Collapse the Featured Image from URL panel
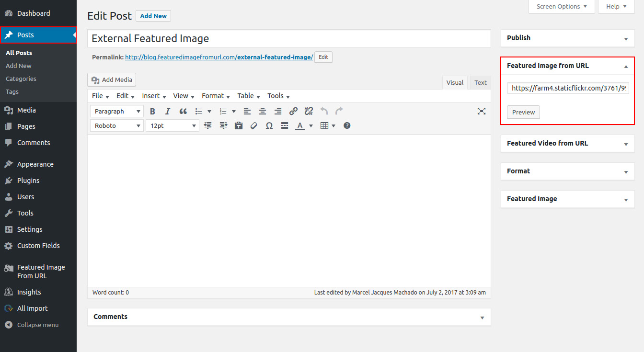 [x=626, y=66]
